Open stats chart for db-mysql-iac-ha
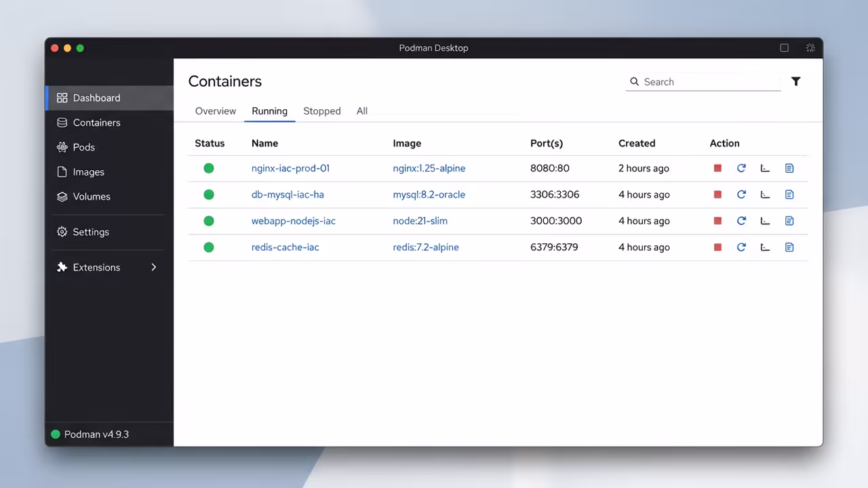 [765, 195]
